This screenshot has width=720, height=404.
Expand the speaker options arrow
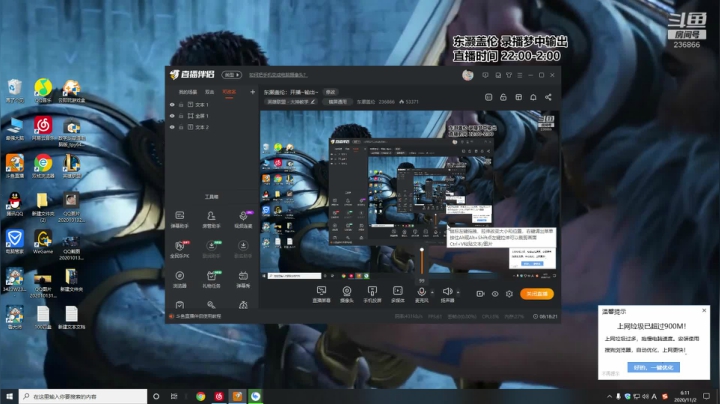458,292
